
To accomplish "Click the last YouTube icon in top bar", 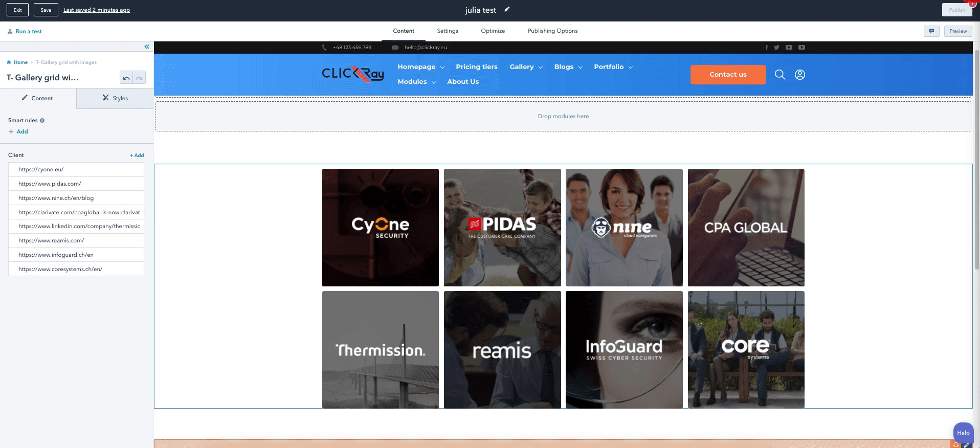I will pyautogui.click(x=801, y=48).
